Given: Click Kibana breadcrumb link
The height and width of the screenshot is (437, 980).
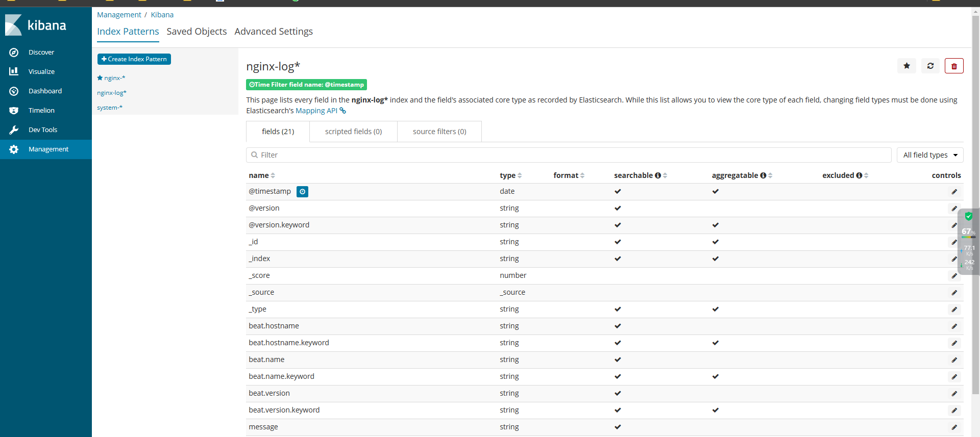Looking at the screenshot, I should click(162, 15).
